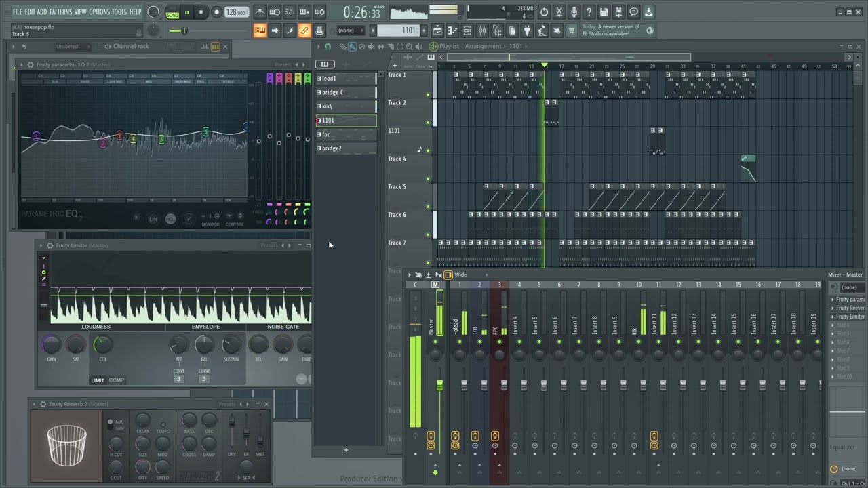The image size is (868, 488).
Task: Select the playlist delete tool
Action: click(361, 47)
